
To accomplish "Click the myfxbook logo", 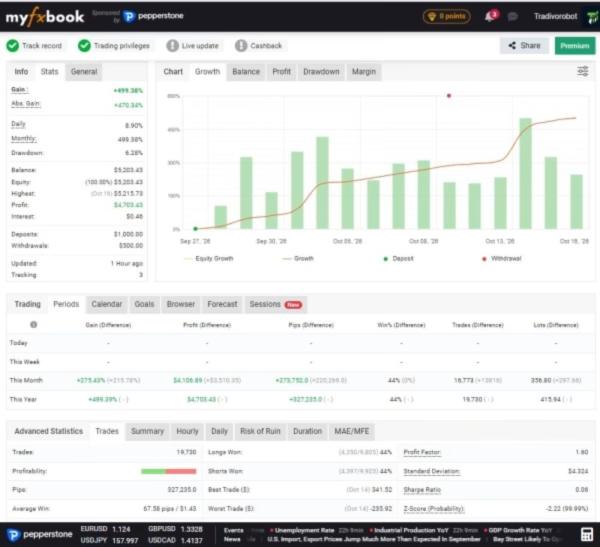I will click(45, 17).
